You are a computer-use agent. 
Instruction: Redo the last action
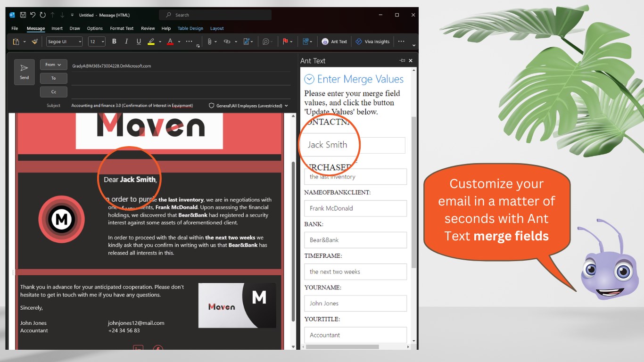(x=42, y=15)
